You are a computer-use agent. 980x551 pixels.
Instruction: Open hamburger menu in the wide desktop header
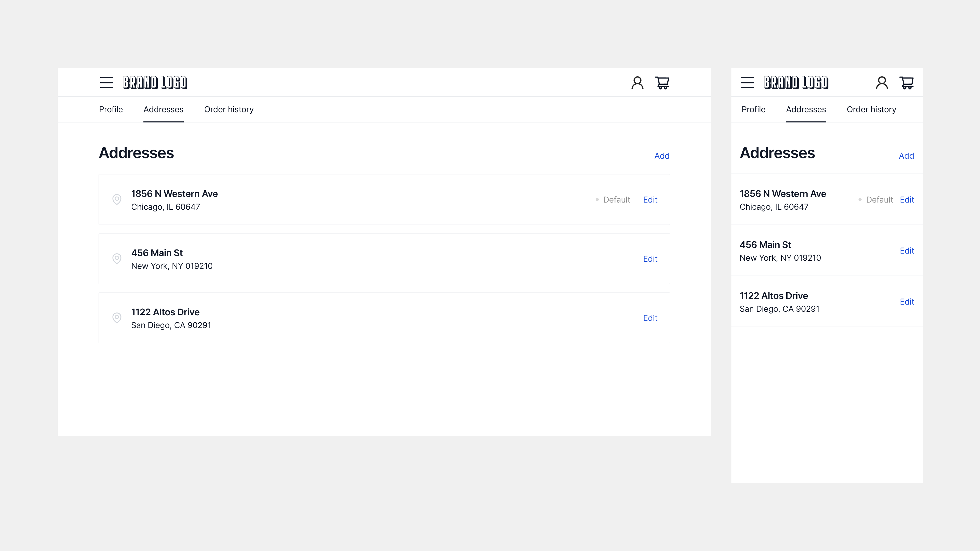[x=106, y=82]
